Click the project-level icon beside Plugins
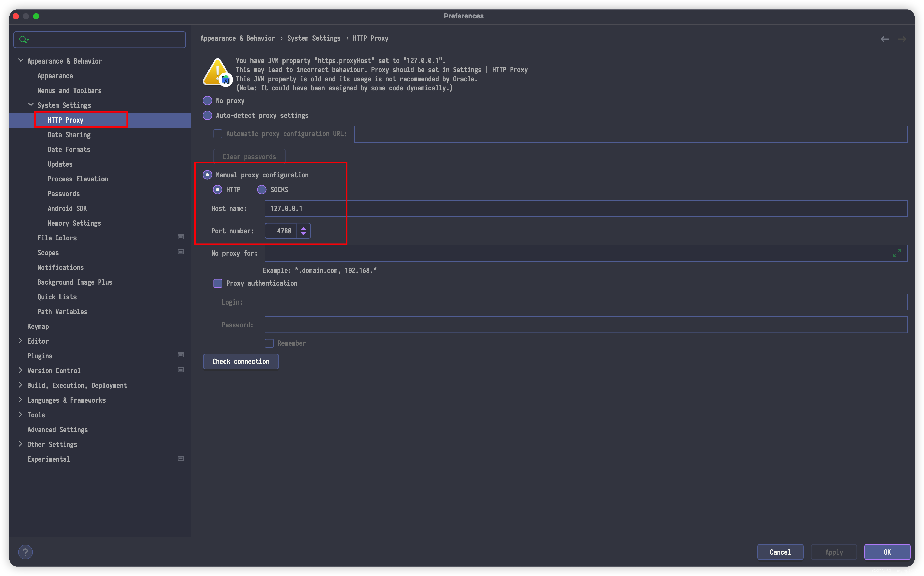The image size is (924, 576). [181, 355]
